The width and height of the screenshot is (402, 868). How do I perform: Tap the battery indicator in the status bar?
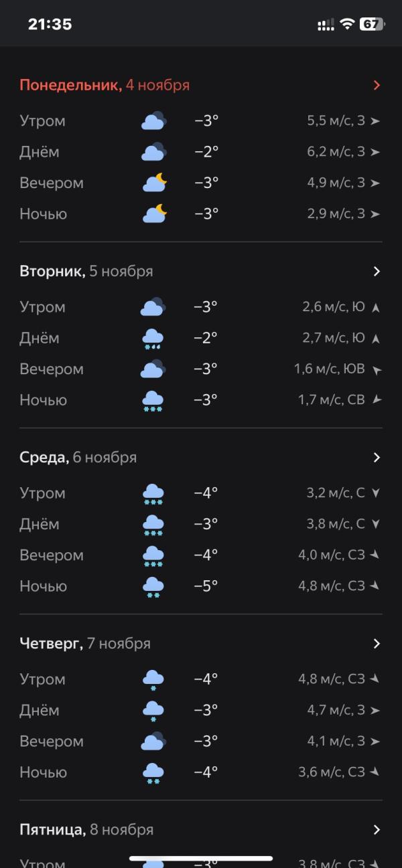373,25
